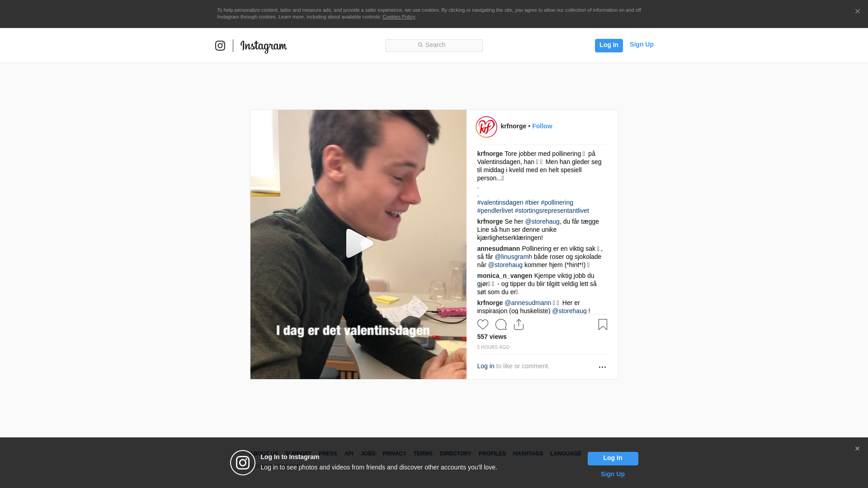Image resolution: width=868 pixels, height=488 pixels.
Task: Open the Cookies Policy link
Action: [398, 17]
